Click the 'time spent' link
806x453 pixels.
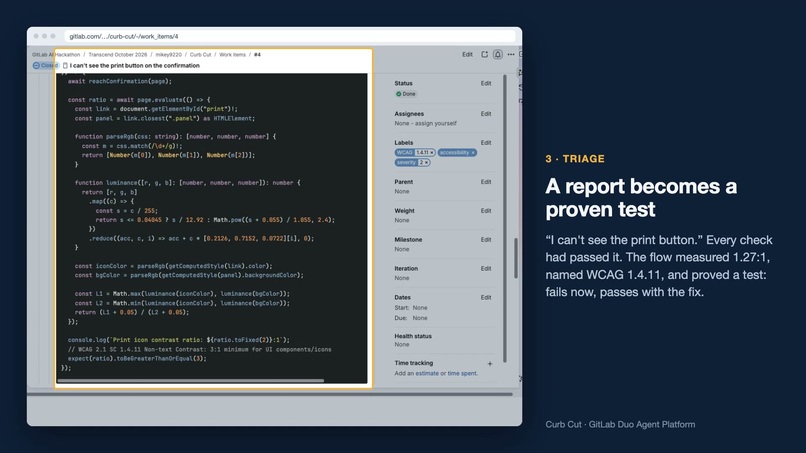point(462,373)
